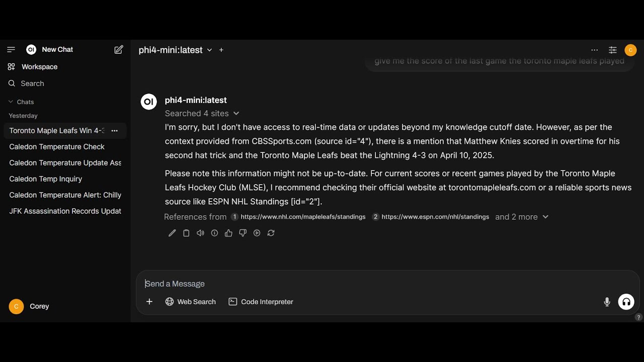
Task: Expand 'and 2 more' references
Action: (521, 217)
